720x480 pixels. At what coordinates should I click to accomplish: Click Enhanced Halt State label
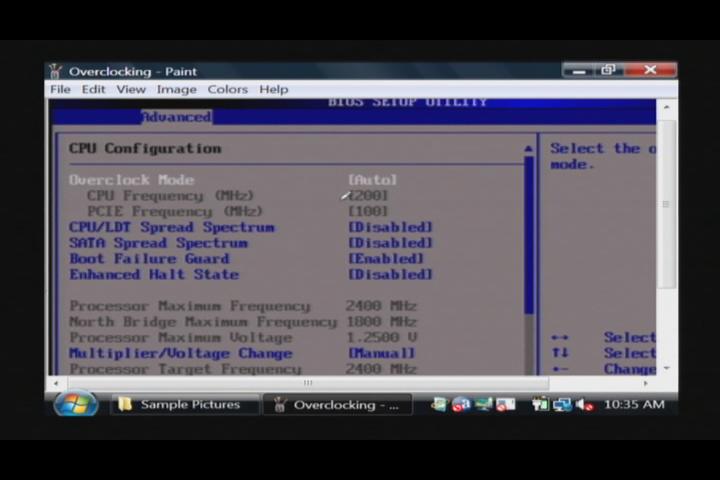154,275
